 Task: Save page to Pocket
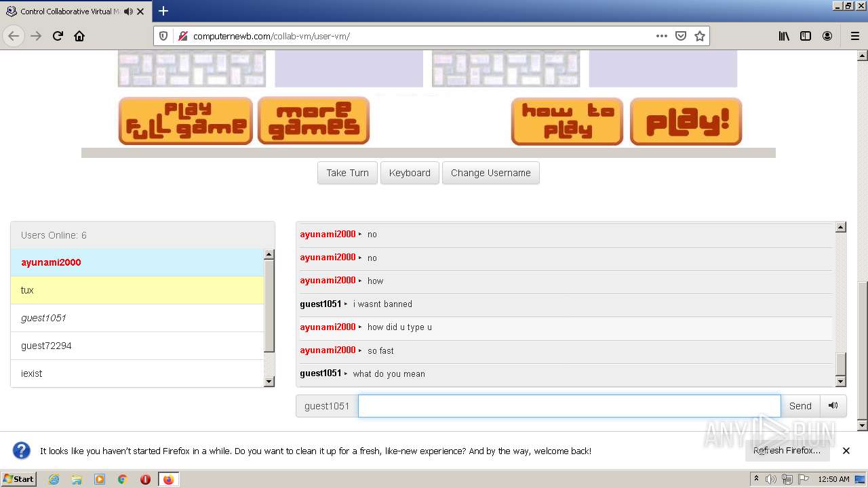[x=681, y=36]
